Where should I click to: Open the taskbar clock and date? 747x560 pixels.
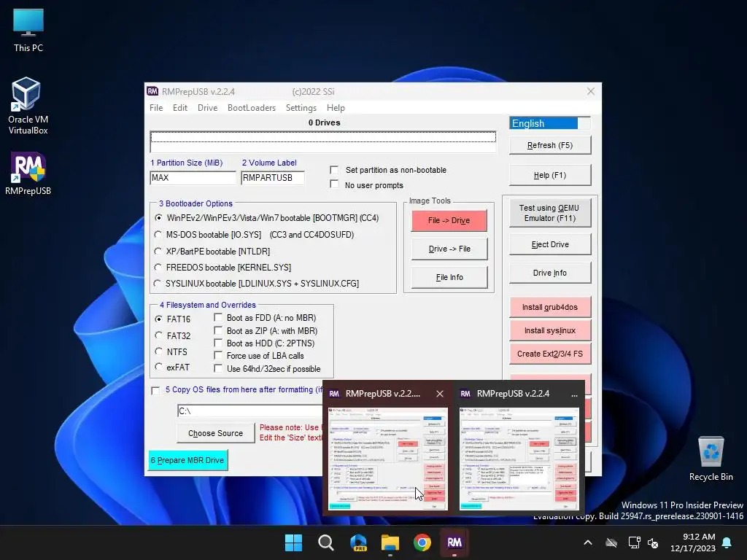click(693, 542)
